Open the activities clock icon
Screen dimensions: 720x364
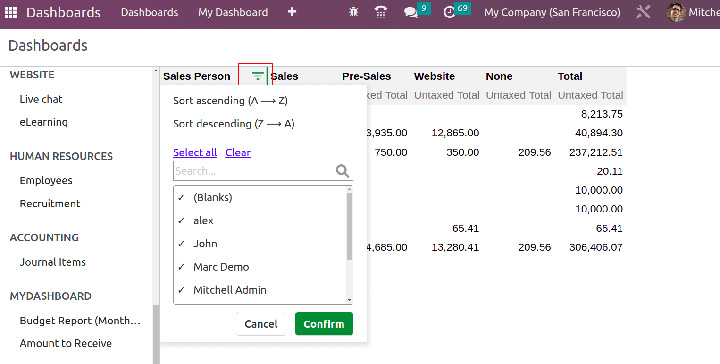coord(449,12)
